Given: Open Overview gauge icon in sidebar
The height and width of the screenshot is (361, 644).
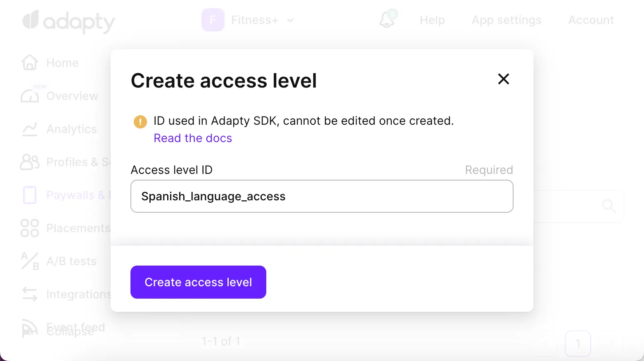Looking at the screenshot, I should 30,96.
